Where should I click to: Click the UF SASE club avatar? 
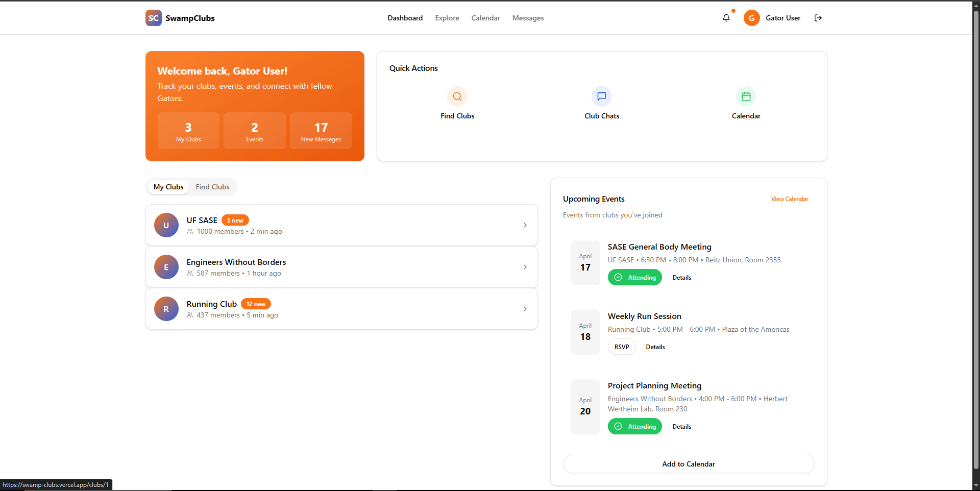tap(166, 225)
